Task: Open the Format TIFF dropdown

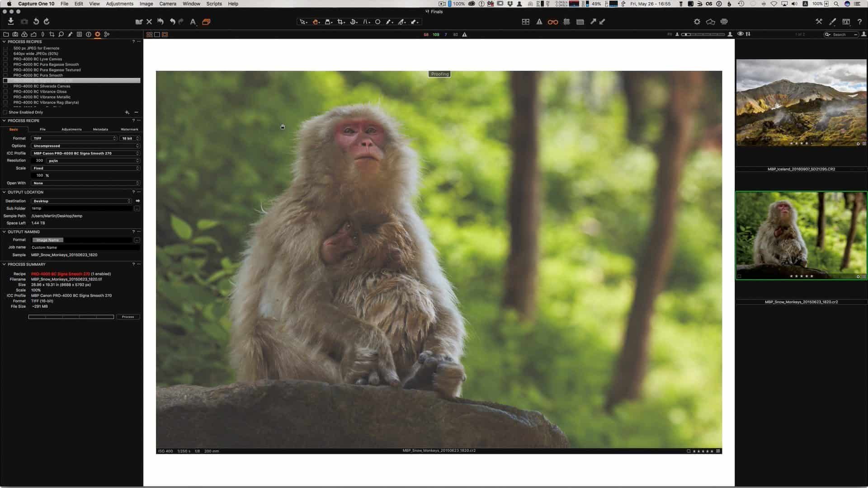Action: (74, 138)
